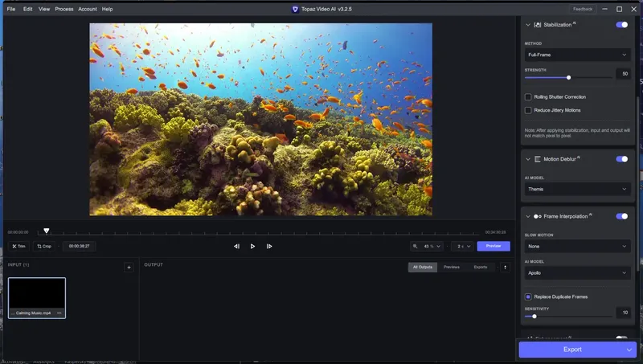The image size is (643, 364).
Task: Play the video preview
Action: tap(252, 246)
